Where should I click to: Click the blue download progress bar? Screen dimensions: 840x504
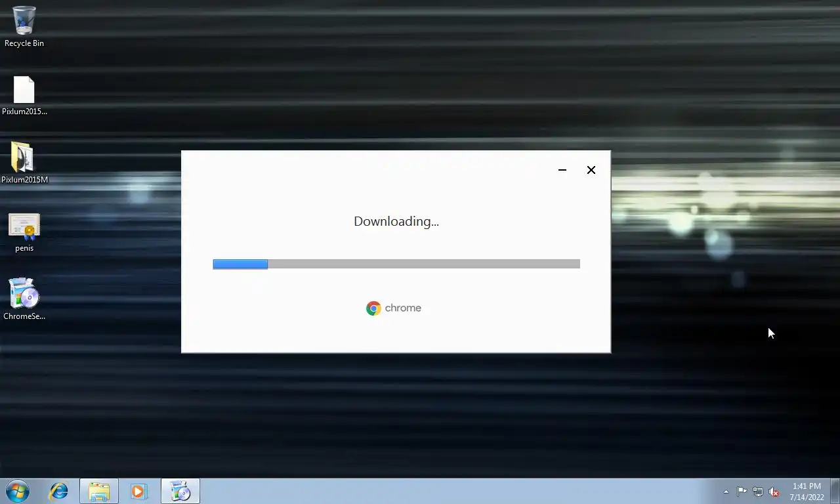click(x=396, y=264)
